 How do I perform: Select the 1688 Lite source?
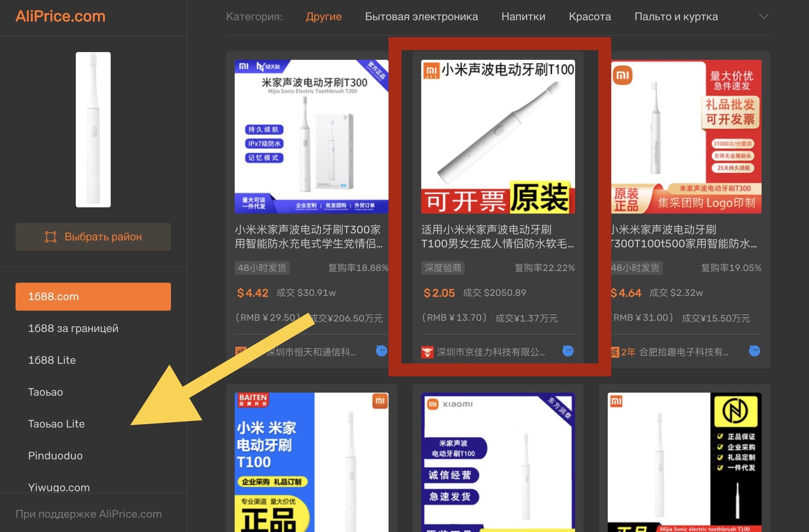[x=52, y=360]
